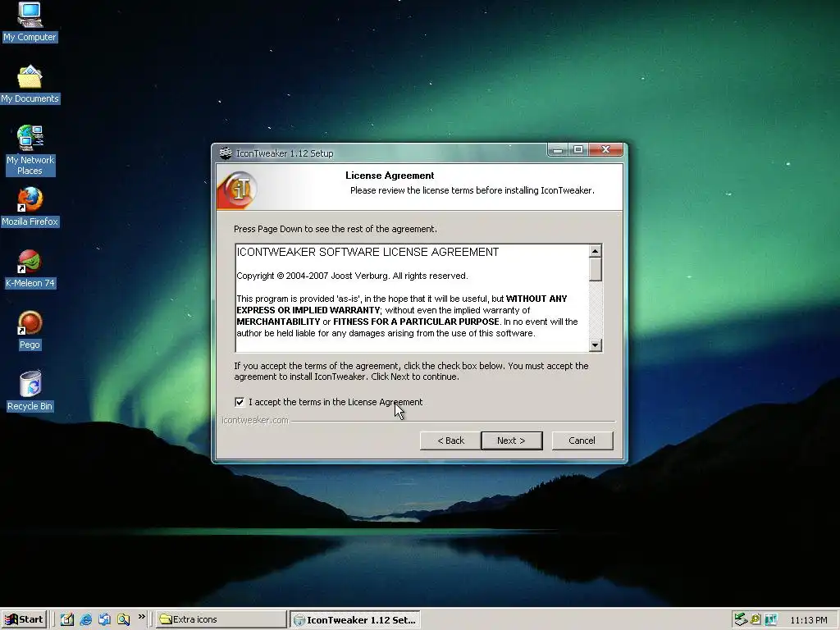Select the Pego desktop shortcut
The height and width of the screenshot is (630, 840).
point(30,330)
